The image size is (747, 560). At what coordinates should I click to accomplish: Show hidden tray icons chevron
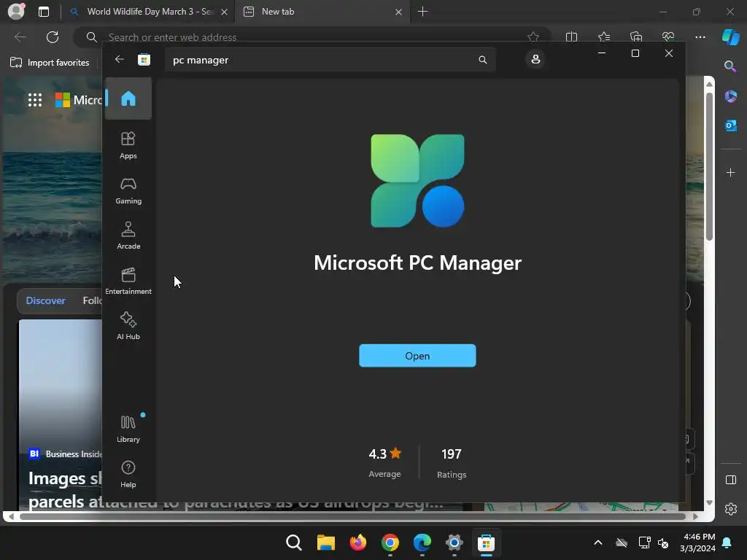click(598, 542)
